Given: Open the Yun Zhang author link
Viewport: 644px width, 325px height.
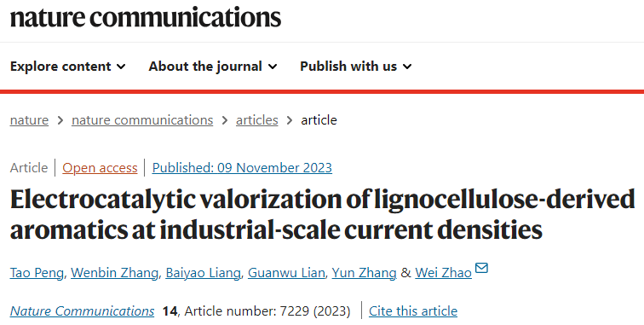Looking at the screenshot, I should pos(364,273).
